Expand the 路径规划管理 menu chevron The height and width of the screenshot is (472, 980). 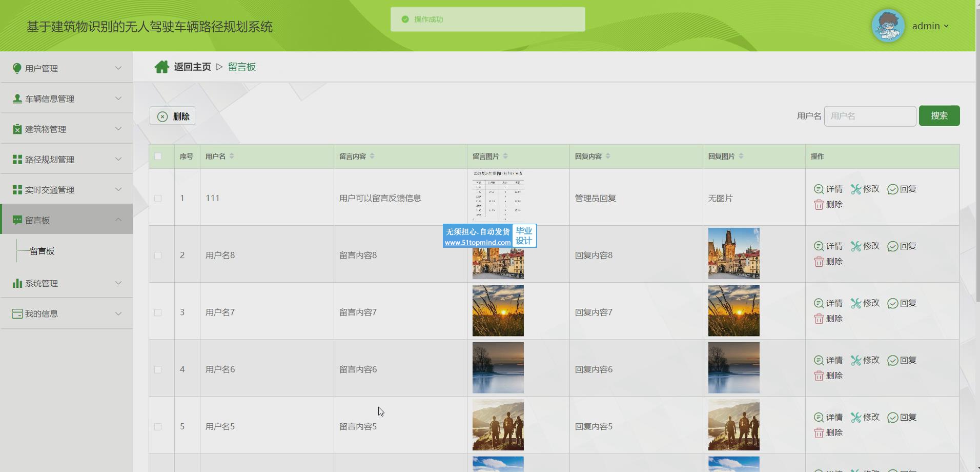point(118,159)
